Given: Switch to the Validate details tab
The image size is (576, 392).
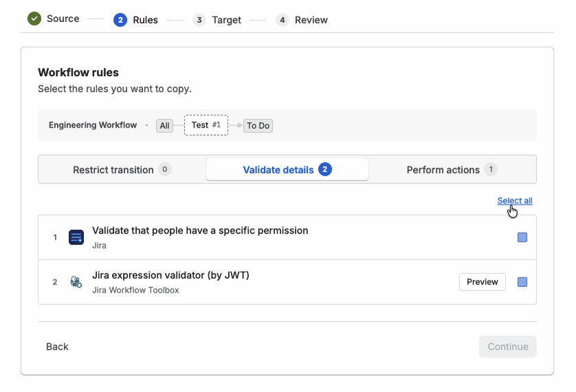Looking at the screenshot, I should pos(287,170).
